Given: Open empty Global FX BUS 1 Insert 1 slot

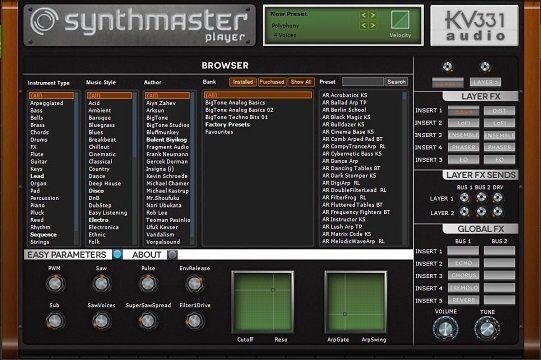Looking at the screenshot, I should coord(463,251).
